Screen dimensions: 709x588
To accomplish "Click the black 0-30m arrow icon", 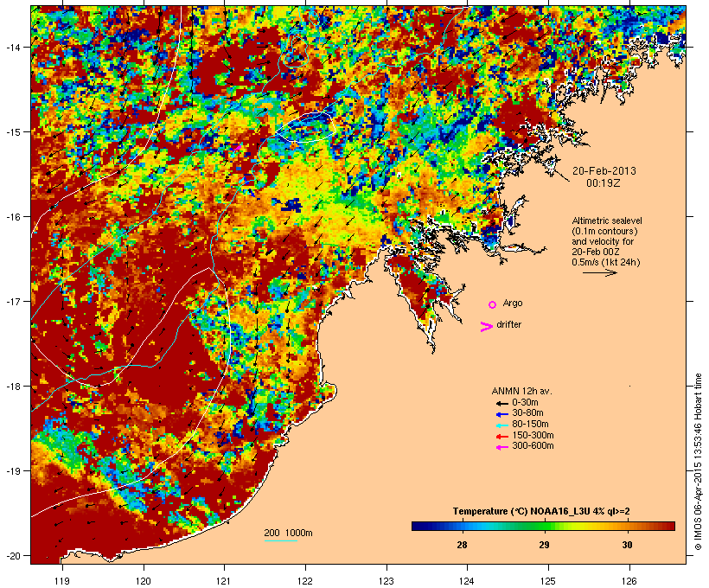I will tap(501, 404).
